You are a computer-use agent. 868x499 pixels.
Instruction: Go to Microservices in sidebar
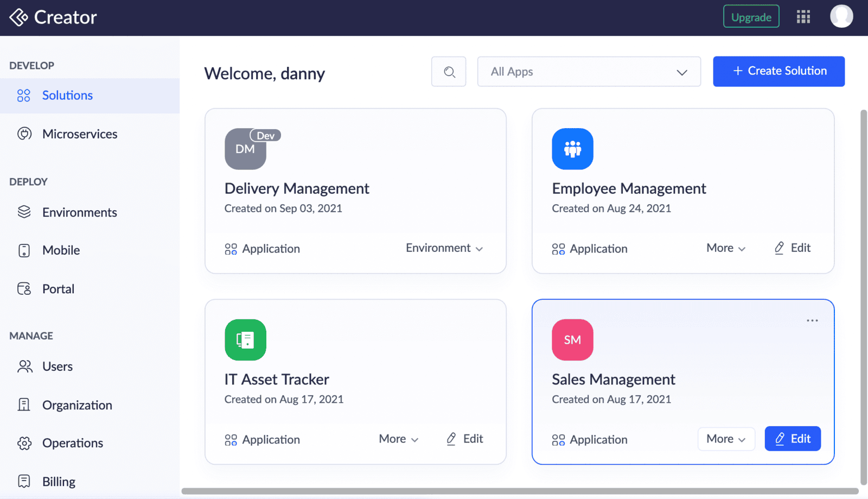coord(80,134)
